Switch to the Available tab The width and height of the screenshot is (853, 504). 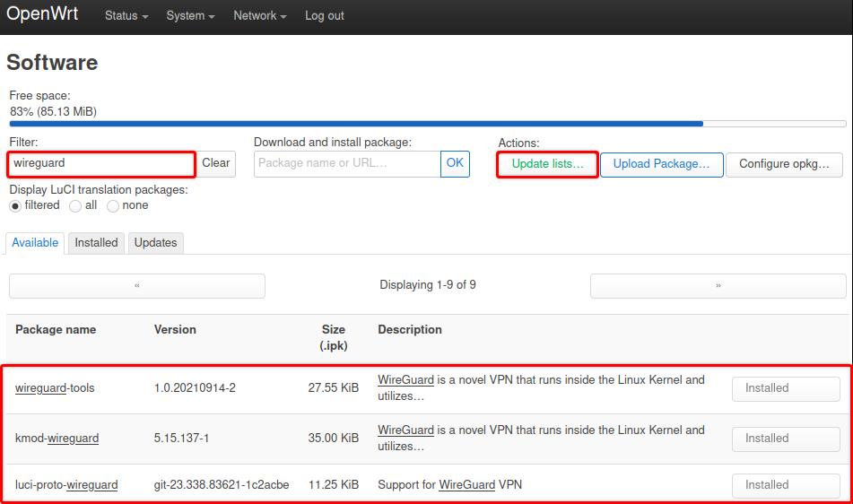tap(35, 243)
